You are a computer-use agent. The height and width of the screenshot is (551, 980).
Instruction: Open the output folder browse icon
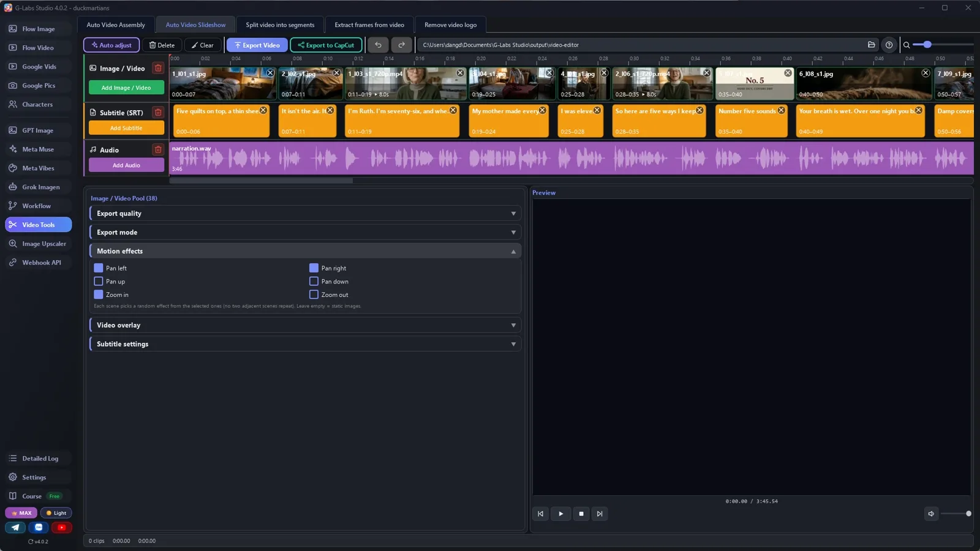coord(871,45)
